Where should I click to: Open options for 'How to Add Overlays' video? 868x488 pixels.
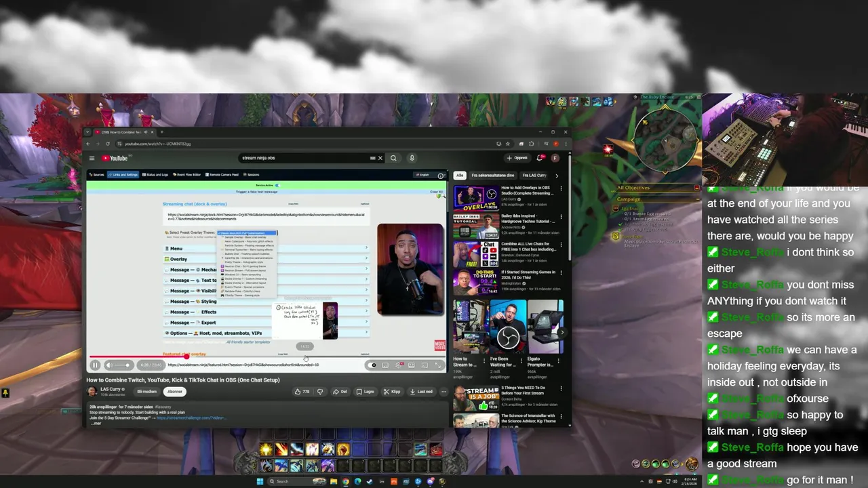pos(561,188)
